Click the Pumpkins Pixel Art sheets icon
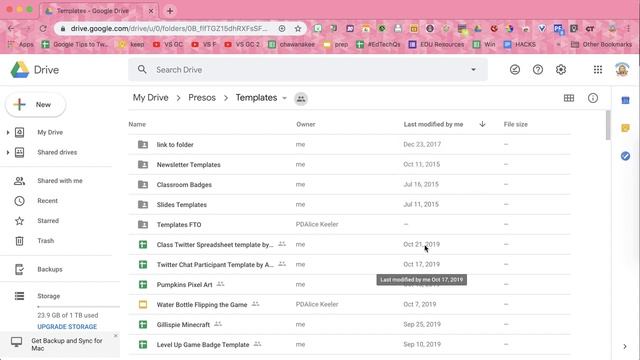640x360 pixels. coord(143,284)
